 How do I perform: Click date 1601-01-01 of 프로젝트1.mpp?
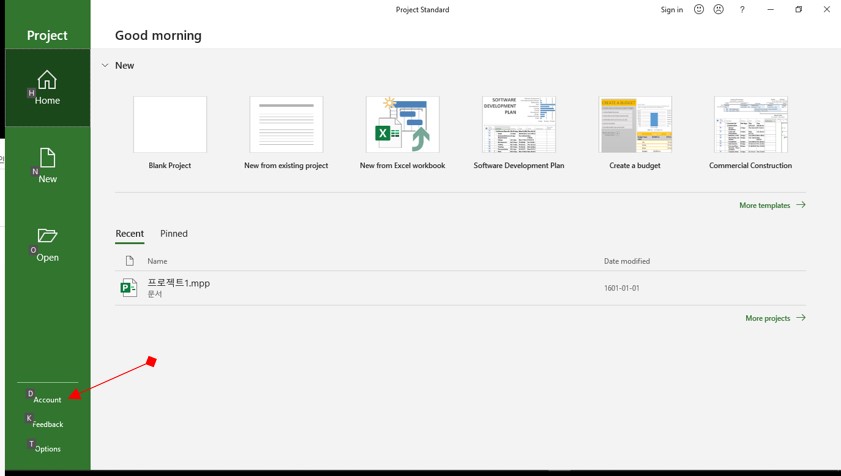tap(622, 288)
